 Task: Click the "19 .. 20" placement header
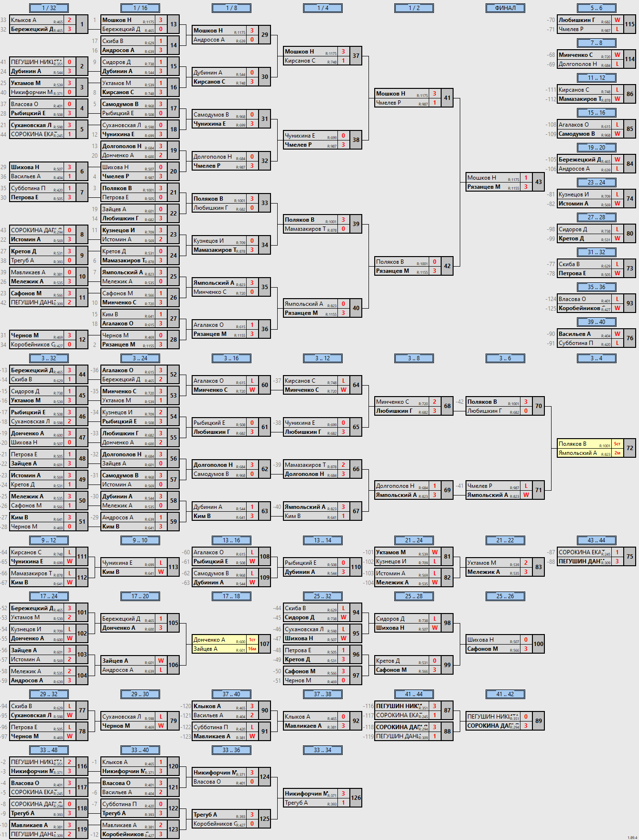[596, 148]
